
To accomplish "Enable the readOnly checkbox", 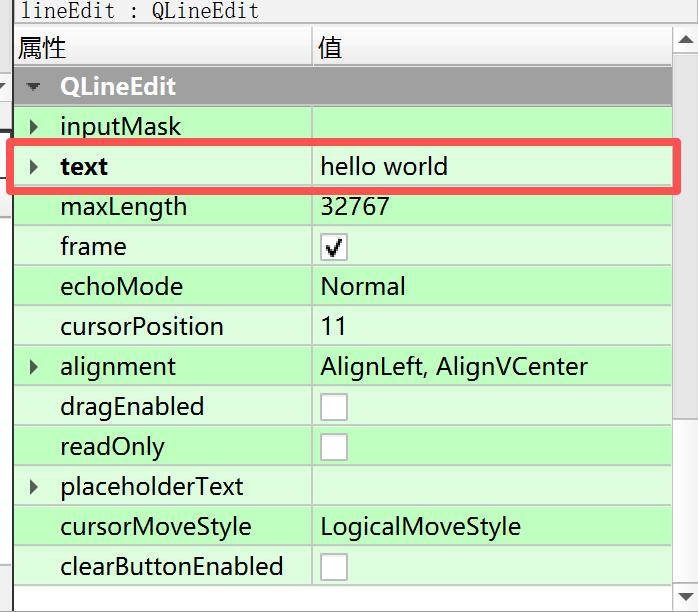I will click(334, 447).
